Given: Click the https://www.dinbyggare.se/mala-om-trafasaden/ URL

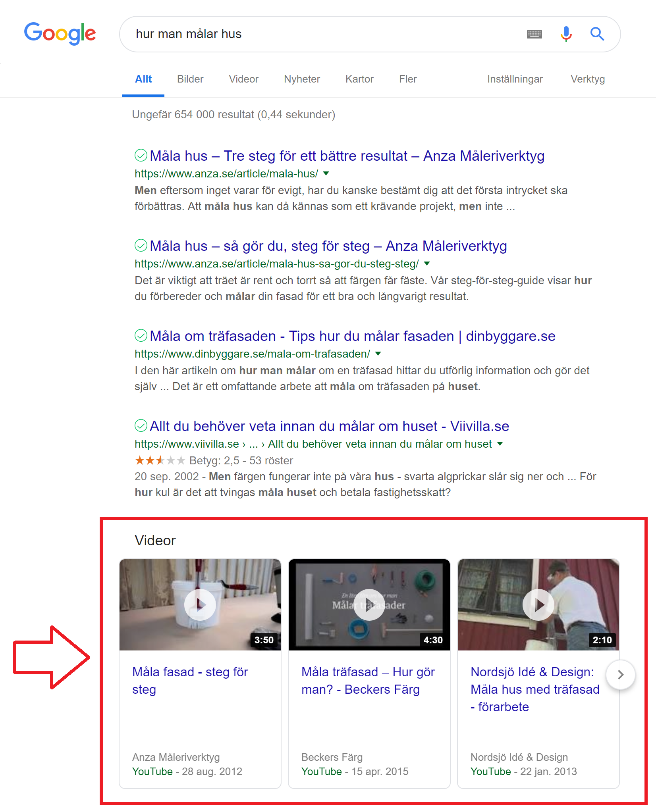Looking at the screenshot, I should coord(252,354).
